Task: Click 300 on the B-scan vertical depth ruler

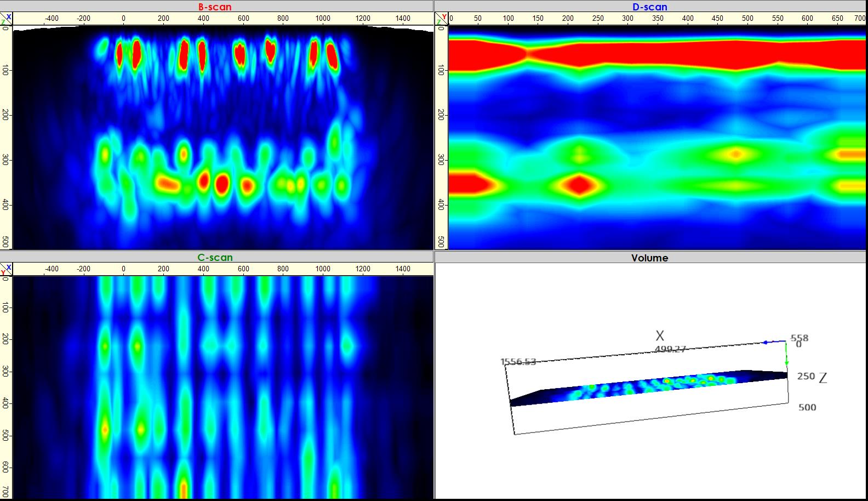Action: [5, 160]
